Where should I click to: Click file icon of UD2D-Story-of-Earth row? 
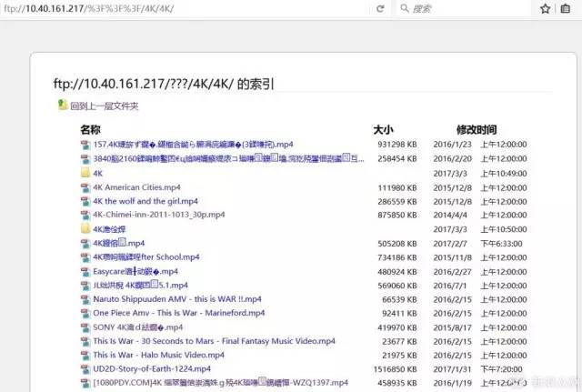pyautogui.click(x=85, y=369)
